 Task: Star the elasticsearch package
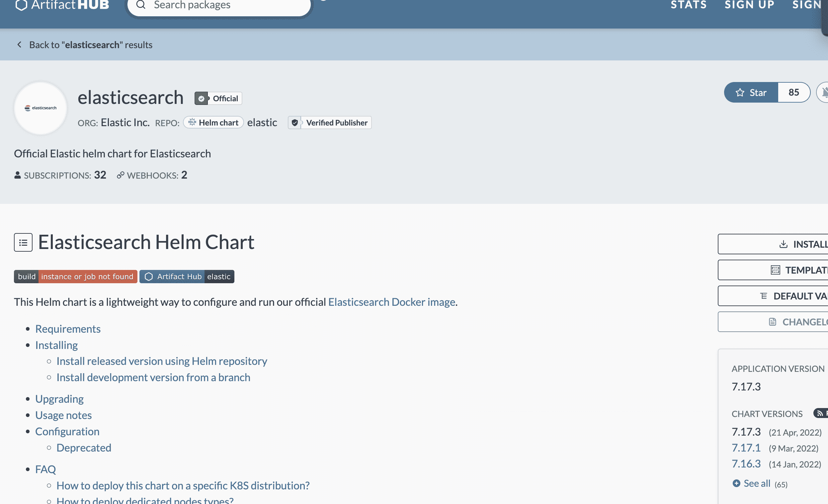pyautogui.click(x=751, y=92)
